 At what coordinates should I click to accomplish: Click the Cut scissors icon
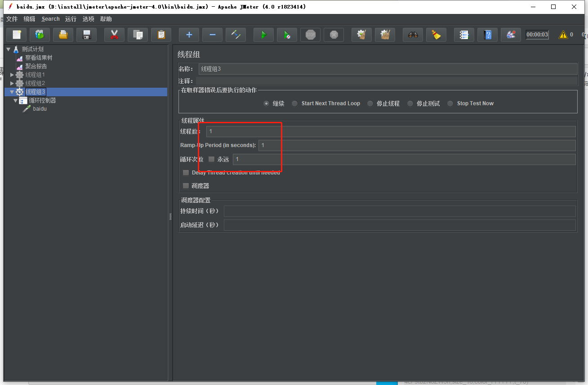coord(115,35)
